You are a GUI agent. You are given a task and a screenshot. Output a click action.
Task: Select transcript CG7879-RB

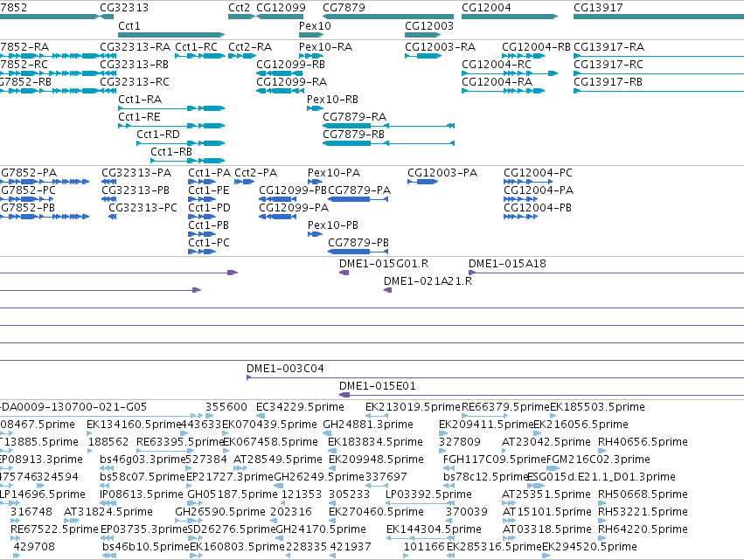[x=388, y=143]
